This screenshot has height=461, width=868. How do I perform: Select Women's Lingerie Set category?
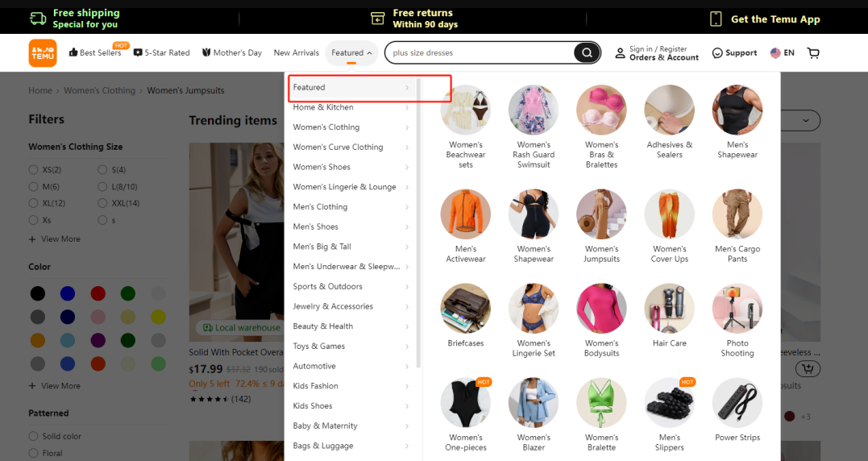coord(534,321)
